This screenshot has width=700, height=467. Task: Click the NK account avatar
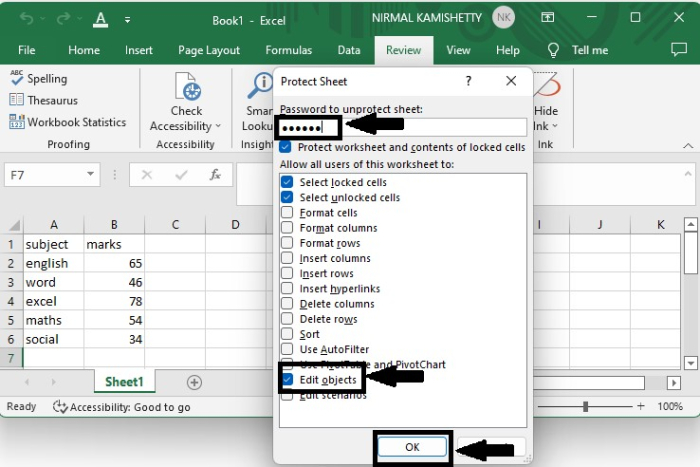[503, 18]
